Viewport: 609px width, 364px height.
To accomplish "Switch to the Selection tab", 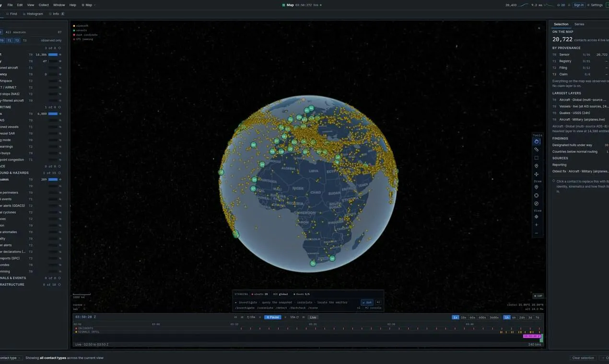I will pos(561,24).
